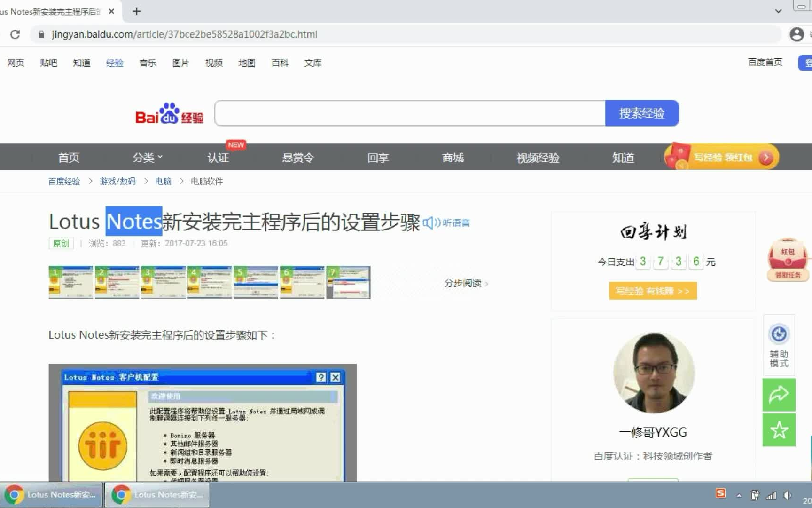The image size is (812, 508).
Task: Click the 原创 tag
Action: tap(61, 243)
